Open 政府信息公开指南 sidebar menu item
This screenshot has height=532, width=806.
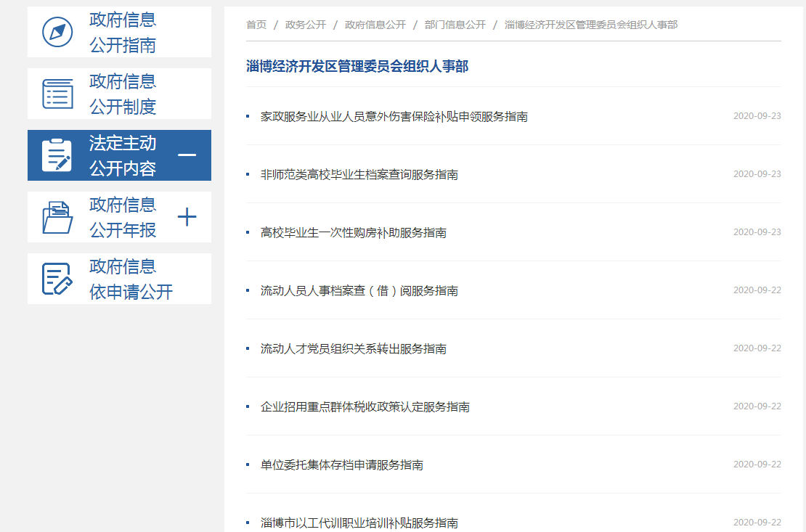coord(122,33)
